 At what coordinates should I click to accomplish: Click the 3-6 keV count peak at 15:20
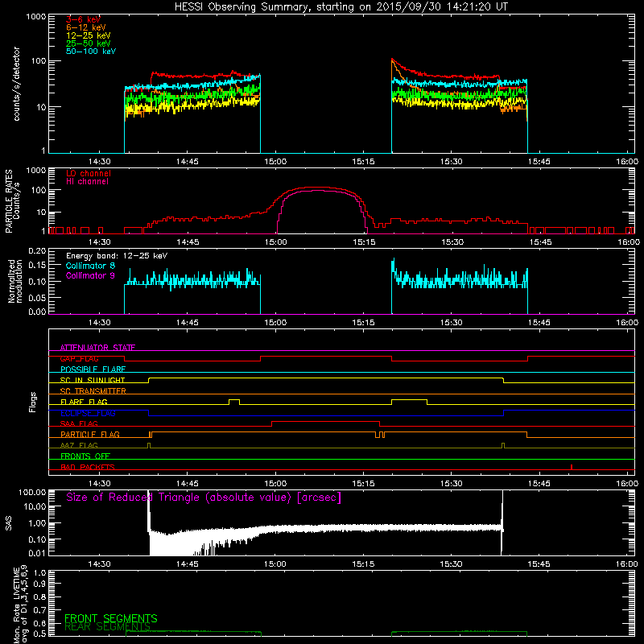392,60
